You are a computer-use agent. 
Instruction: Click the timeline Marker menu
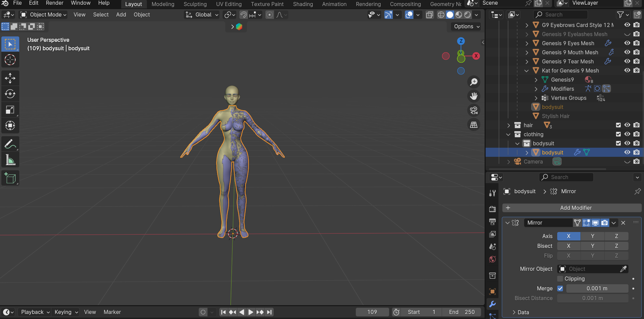[112, 312]
